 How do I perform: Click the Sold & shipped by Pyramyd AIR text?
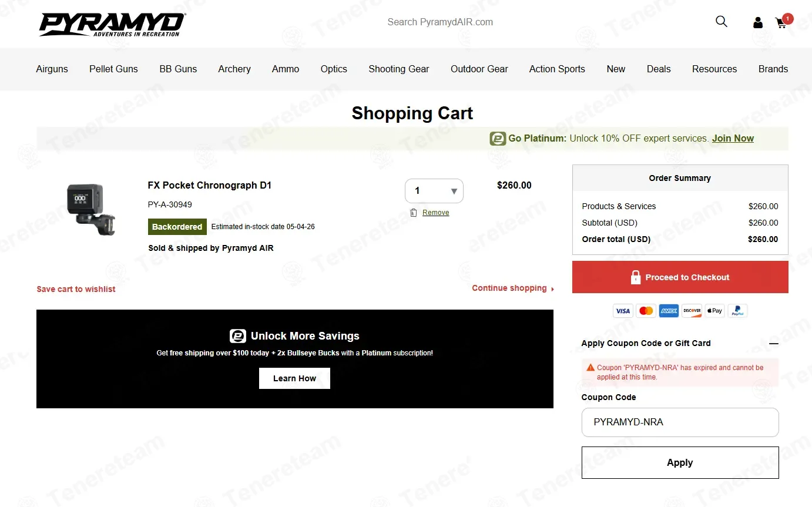(x=211, y=248)
